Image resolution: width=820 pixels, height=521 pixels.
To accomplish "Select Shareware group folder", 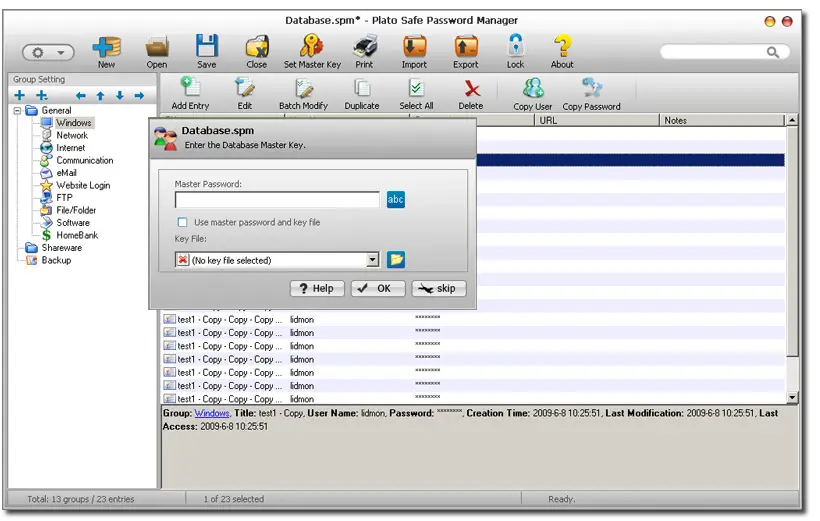I will pos(62,248).
